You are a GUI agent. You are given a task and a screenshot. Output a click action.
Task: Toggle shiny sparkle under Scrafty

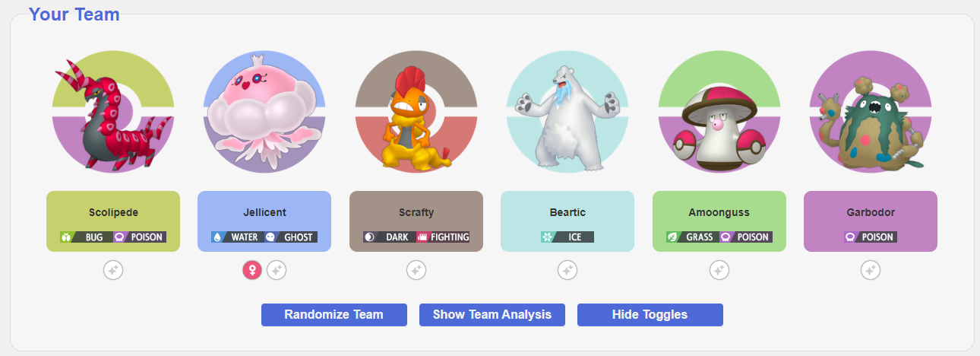pos(416,270)
